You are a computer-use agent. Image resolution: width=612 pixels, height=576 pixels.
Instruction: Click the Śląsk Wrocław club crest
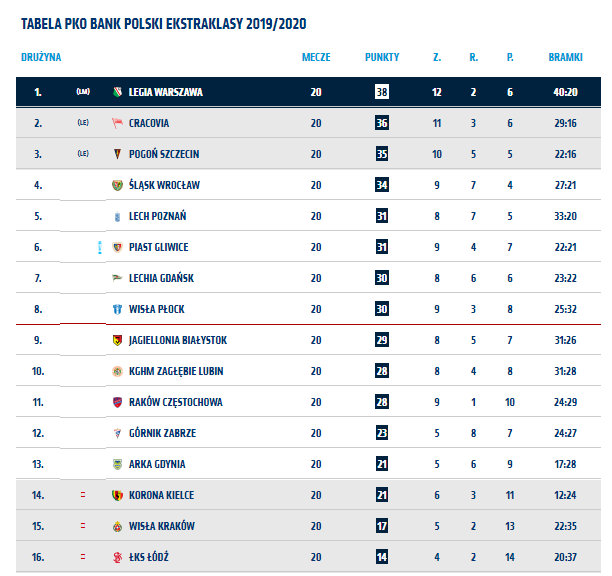(x=117, y=185)
